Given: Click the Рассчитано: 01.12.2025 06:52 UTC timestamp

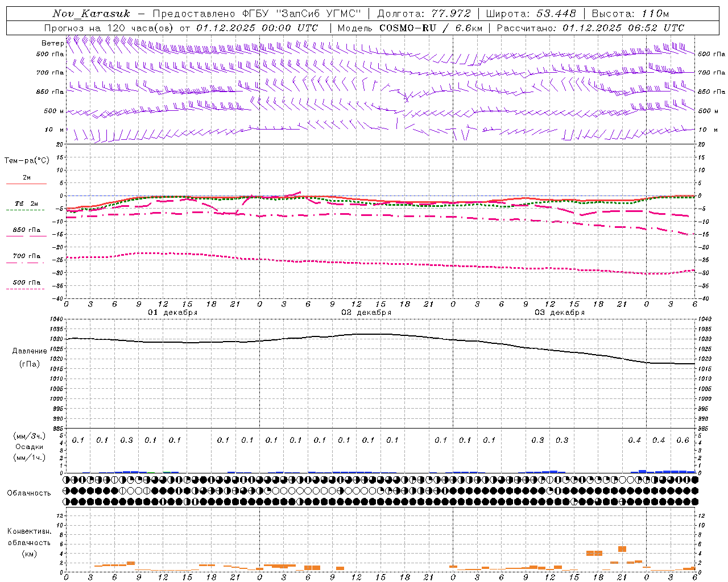Looking at the screenshot, I should point(590,28).
